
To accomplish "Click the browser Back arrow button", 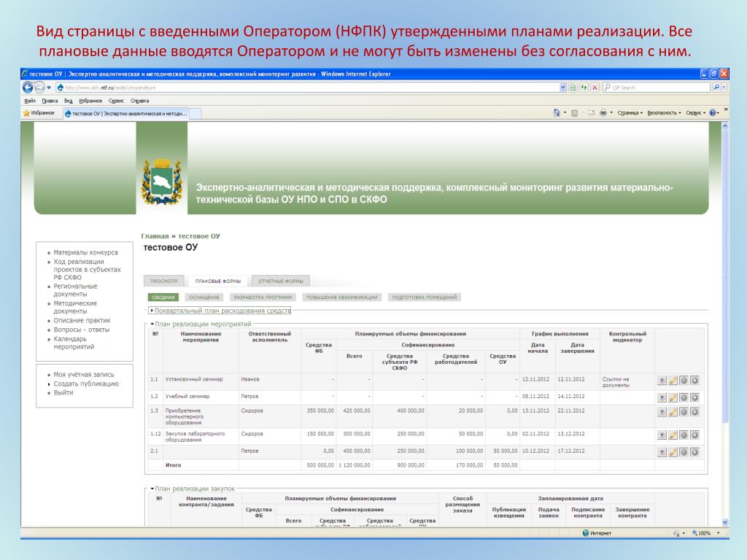I will click(28, 87).
